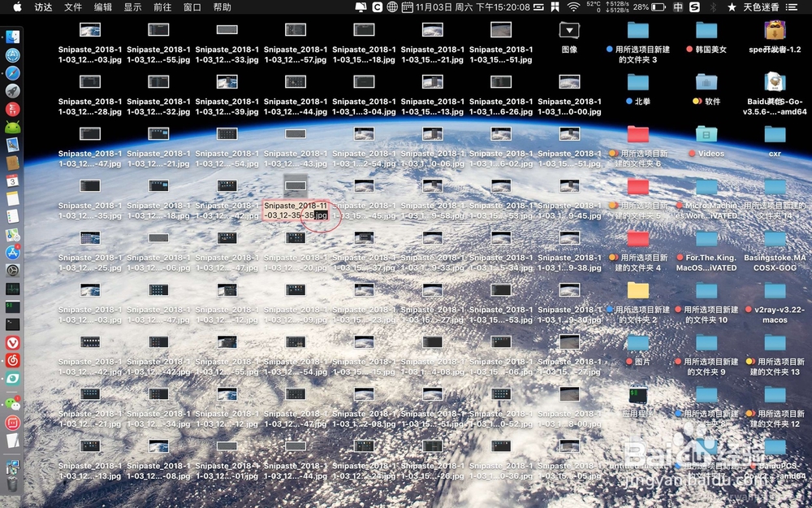Open NetEase Cloud Music in the Dock
This screenshot has height=508, width=812.
[x=12, y=360]
